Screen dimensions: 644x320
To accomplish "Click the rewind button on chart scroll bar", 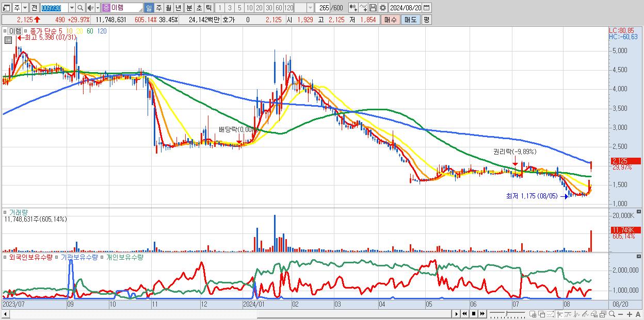I will coord(464,314).
